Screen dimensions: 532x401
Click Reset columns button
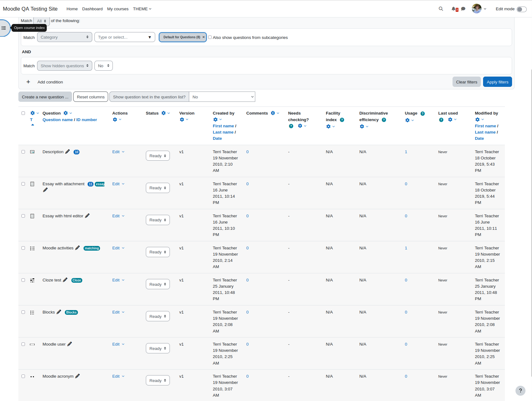[91, 97]
